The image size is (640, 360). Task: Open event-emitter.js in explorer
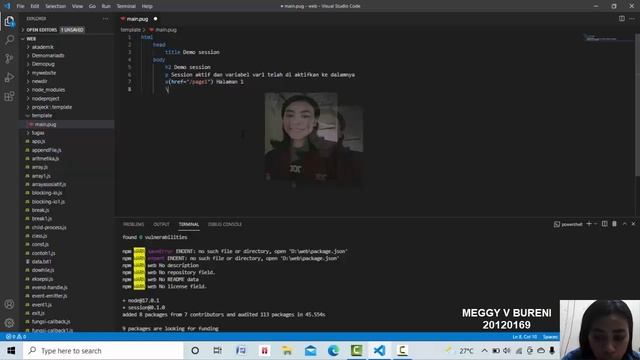coord(49,296)
